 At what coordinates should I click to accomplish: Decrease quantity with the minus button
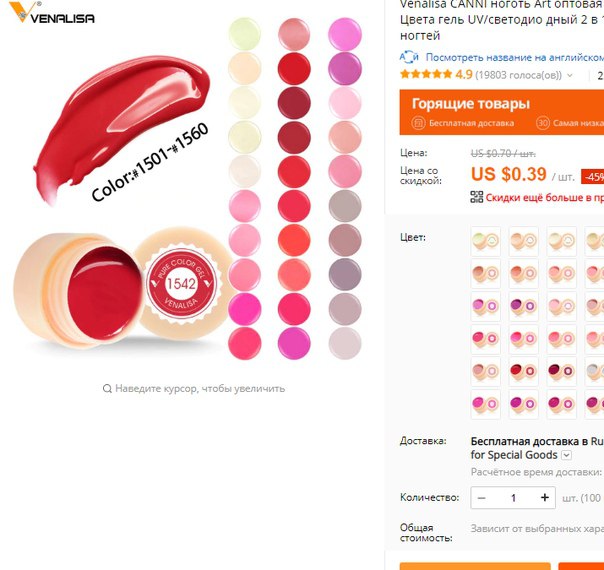tap(482, 498)
